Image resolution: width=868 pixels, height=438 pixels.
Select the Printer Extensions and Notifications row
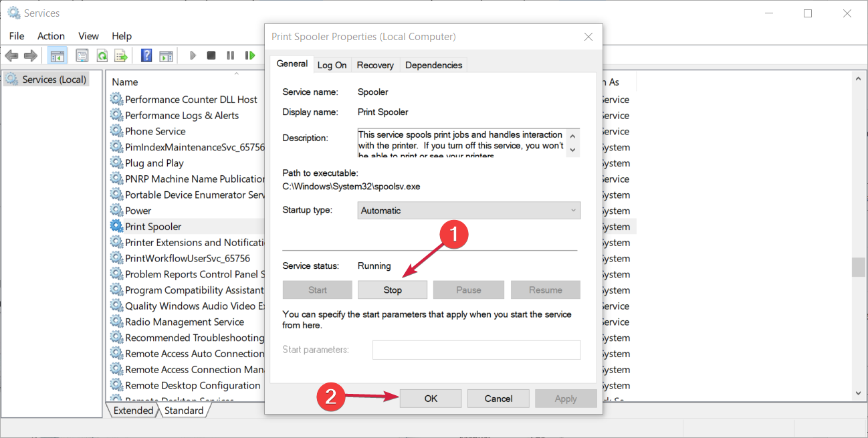coord(187,242)
